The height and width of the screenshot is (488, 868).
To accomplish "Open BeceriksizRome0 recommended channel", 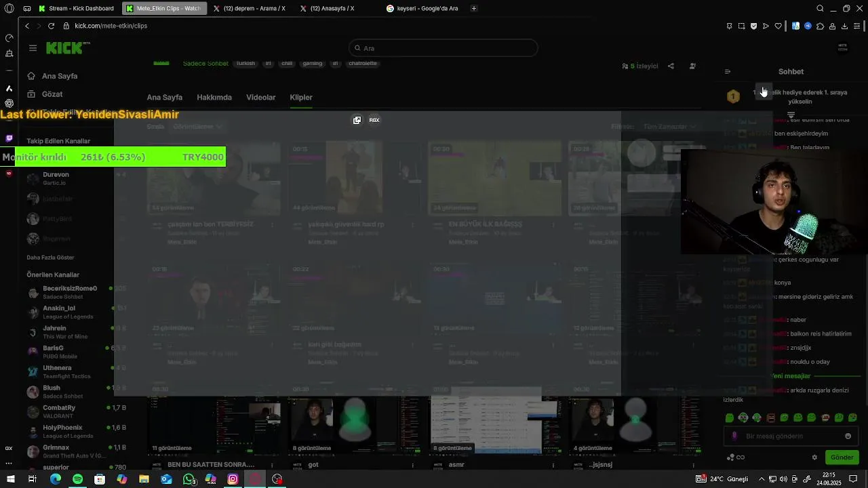I will tap(76, 292).
